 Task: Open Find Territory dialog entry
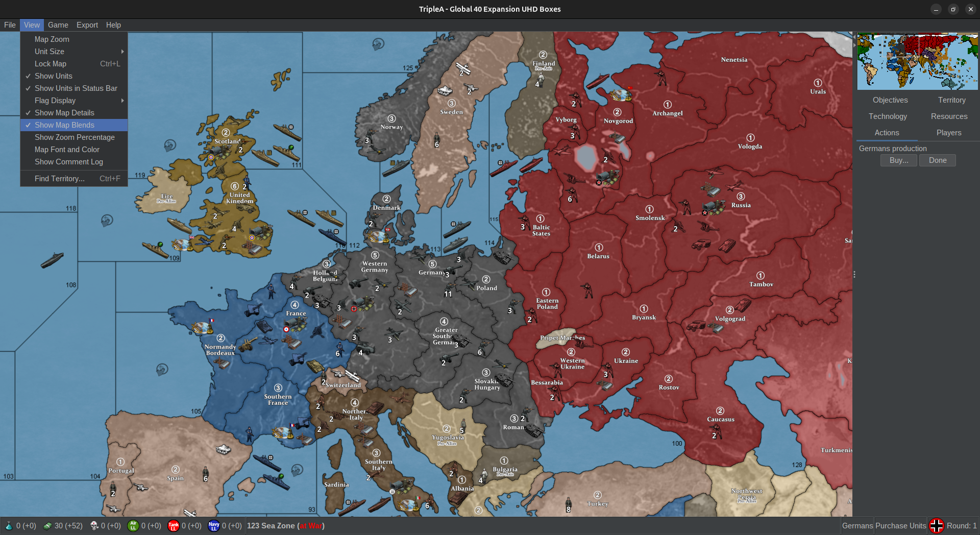[74, 179]
